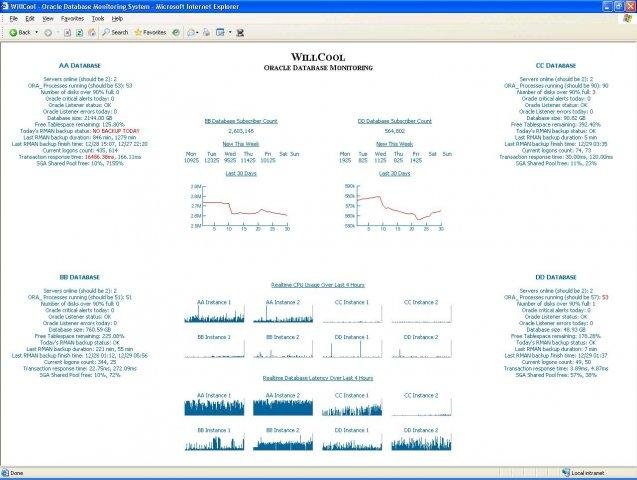Click DD Instance 1 CPU usage chart

pos(352,349)
